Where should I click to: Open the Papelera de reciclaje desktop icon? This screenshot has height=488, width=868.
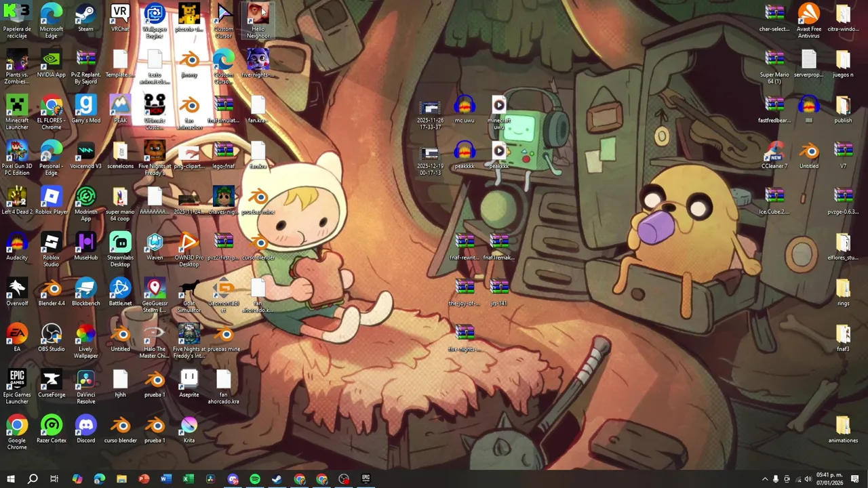tap(17, 21)
